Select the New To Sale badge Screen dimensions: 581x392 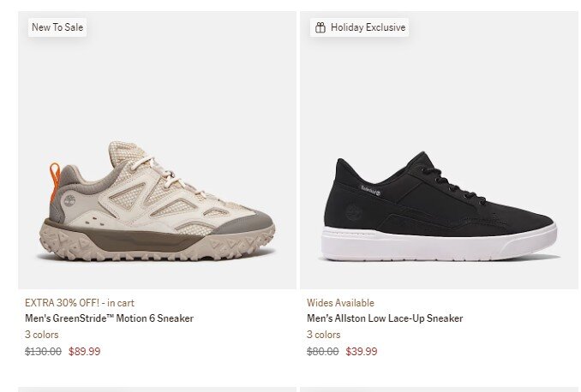pyautogui.click(x=57, y=27)
